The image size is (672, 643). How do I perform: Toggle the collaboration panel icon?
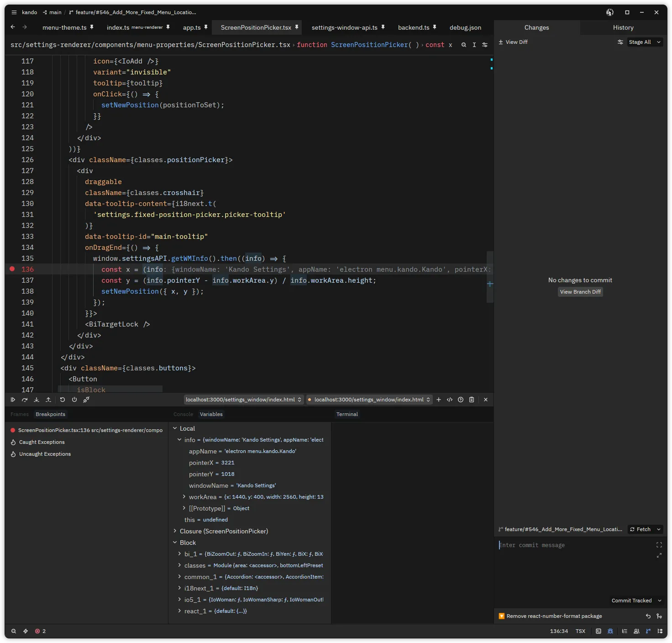[x=636, y=631]
